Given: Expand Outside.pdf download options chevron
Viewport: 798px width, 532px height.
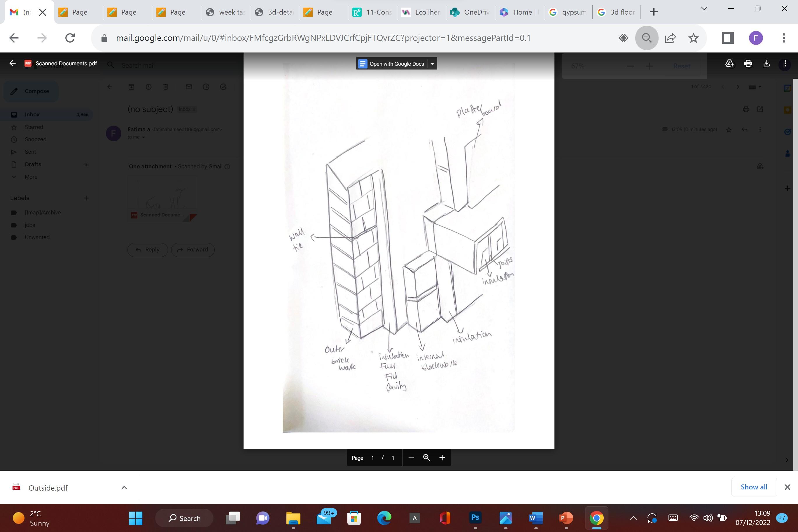Looking at the screenshot, I should (x=124, y=488).
